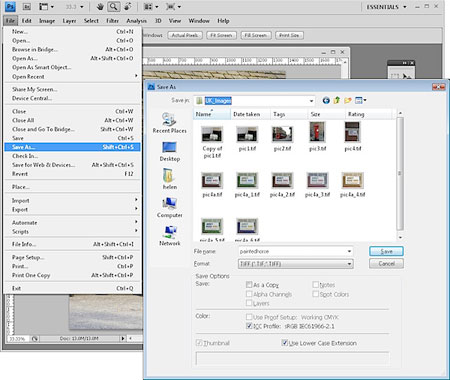This screenshot has width=450, height=380.
Task: Go up one folder level icon
Action: (x=337, y=100)
